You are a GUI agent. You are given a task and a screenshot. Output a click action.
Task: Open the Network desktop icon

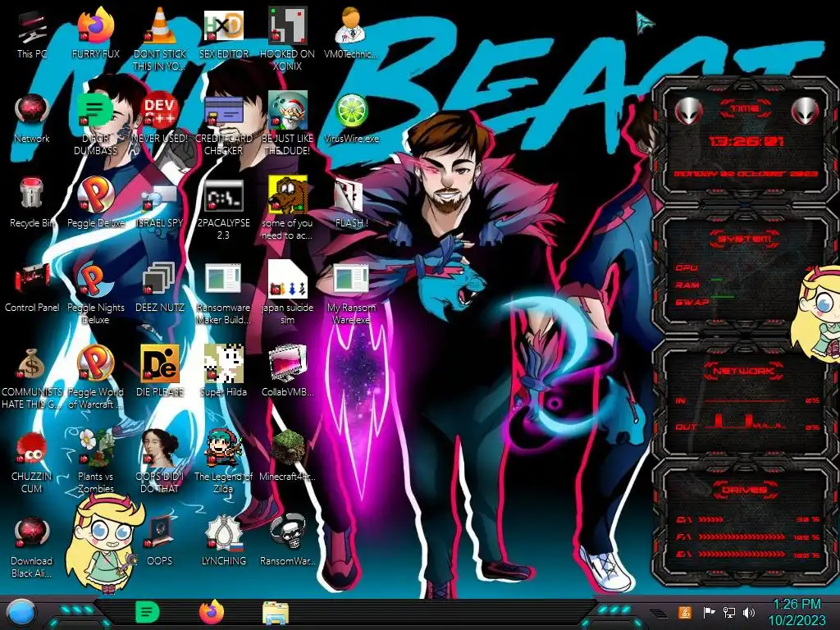point(32,111)
